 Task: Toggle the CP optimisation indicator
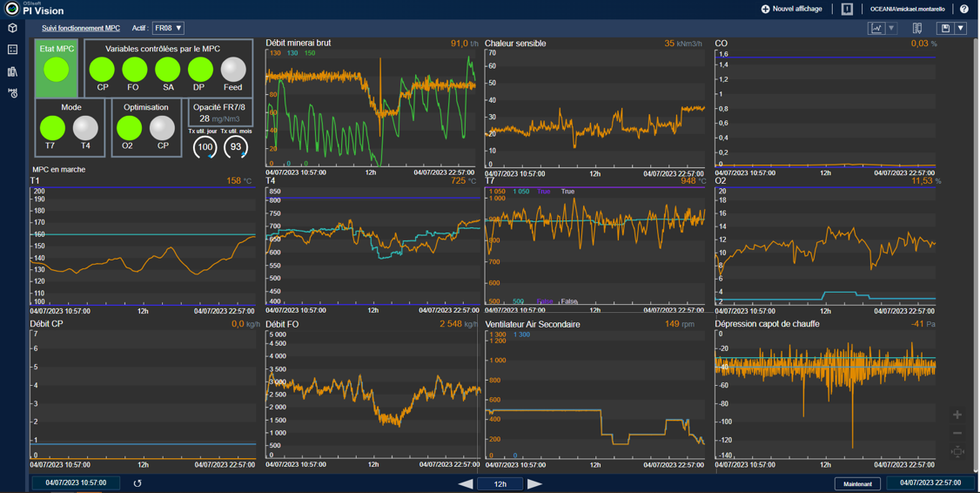pyautogui.click(x=162, y=128)
